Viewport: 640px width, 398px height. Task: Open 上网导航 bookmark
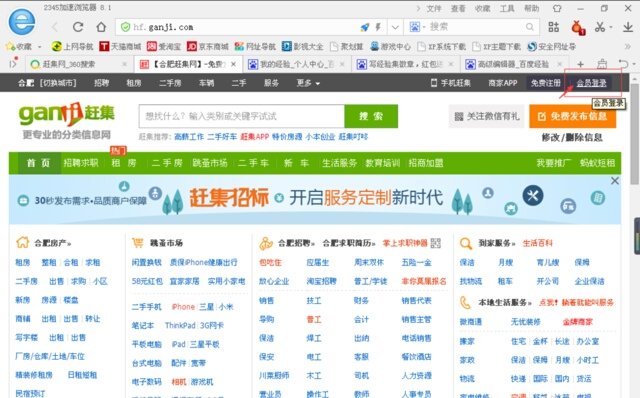73,47
